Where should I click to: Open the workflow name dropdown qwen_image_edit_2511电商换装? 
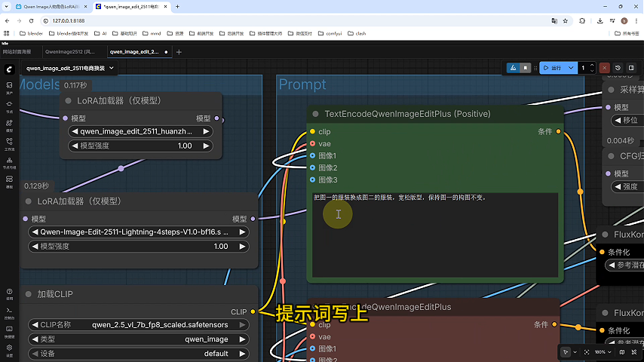click(x=69, y=68)
